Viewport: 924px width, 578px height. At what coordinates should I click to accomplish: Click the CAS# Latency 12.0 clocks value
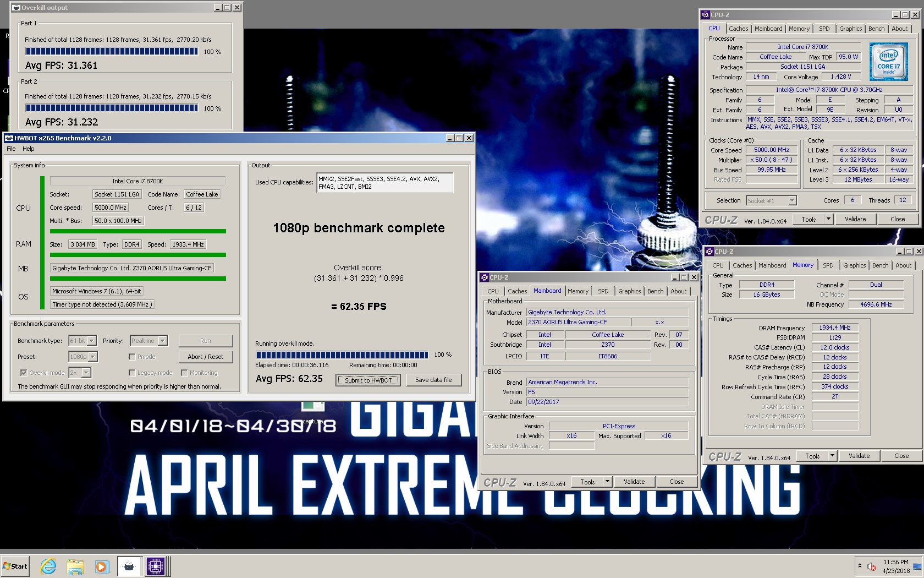click(x=834, y=347)
